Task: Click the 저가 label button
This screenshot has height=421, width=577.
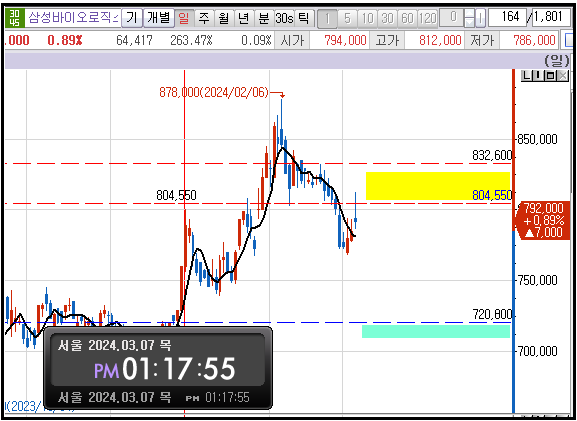Action: [x=481, y=40]
